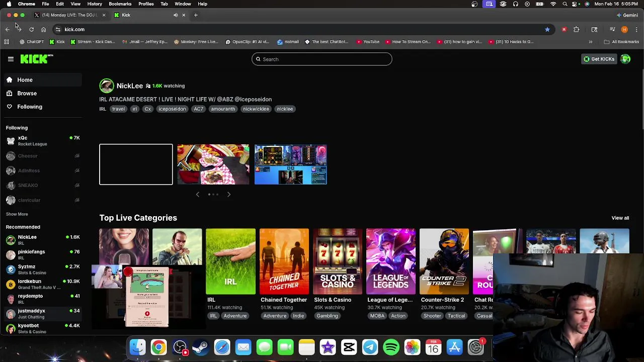The height and width of the screenshot is (362, 644).
Task: Open the League of Legends category card
Action: click(x=390, y=261)
